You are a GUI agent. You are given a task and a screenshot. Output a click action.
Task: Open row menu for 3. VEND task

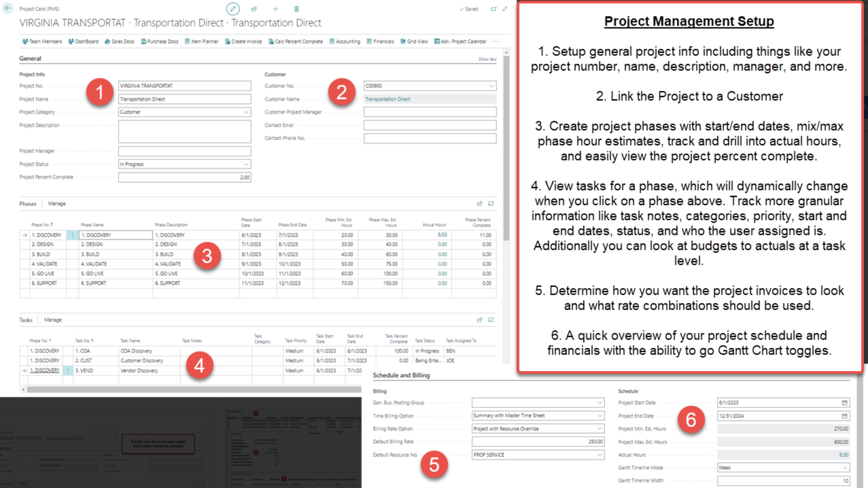[68, 371]
